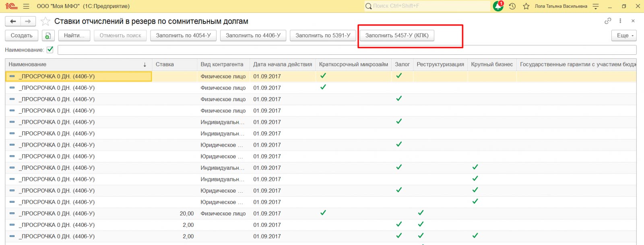The image size is (644, 245).
Task: Go back with the left arrow
Action: coord(13,21)
